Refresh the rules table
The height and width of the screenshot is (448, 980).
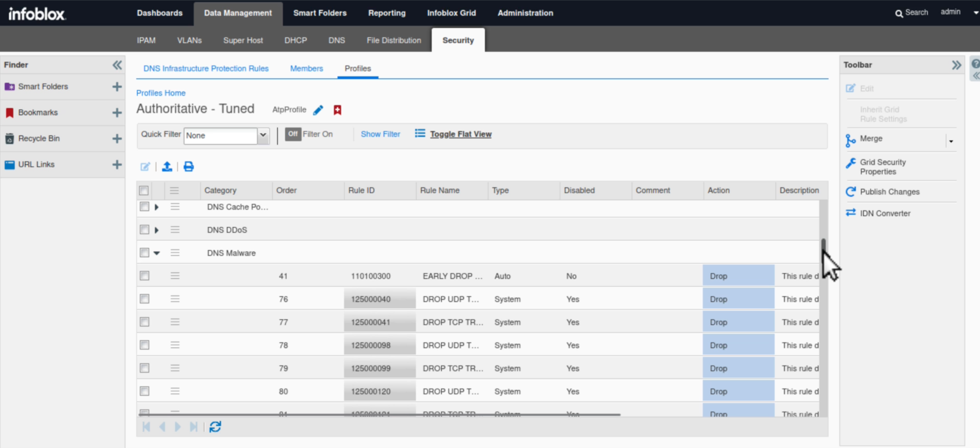click(215, 427)
